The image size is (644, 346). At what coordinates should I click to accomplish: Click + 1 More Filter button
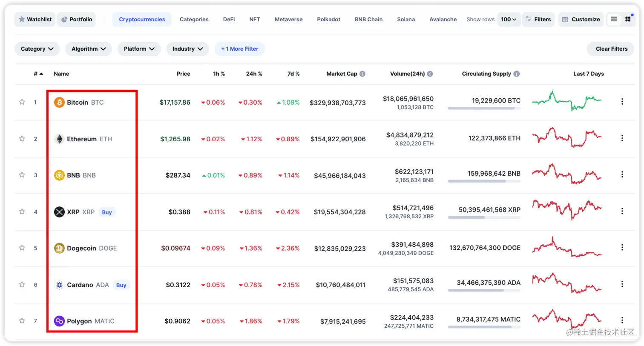click(240, 49)
